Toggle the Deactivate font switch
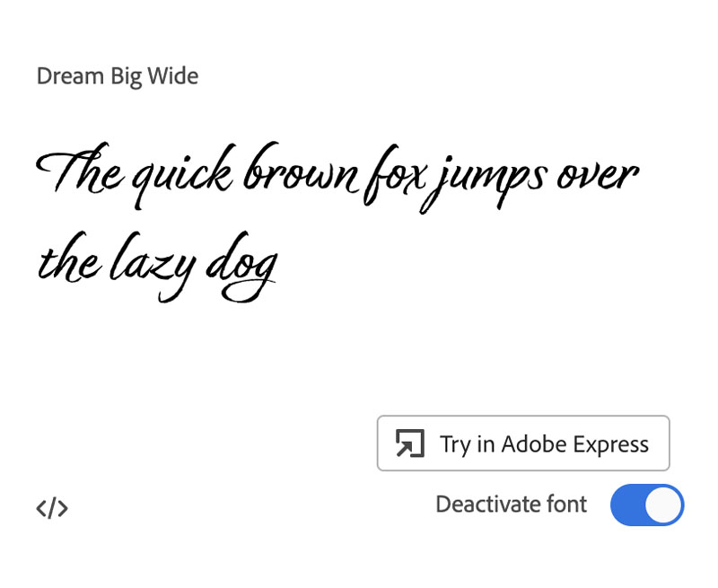Screen dimensions: 718x588 tap(647, 505)
